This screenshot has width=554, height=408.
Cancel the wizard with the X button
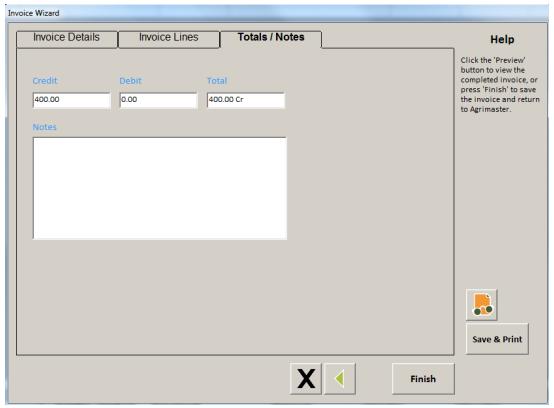point(306,379)
